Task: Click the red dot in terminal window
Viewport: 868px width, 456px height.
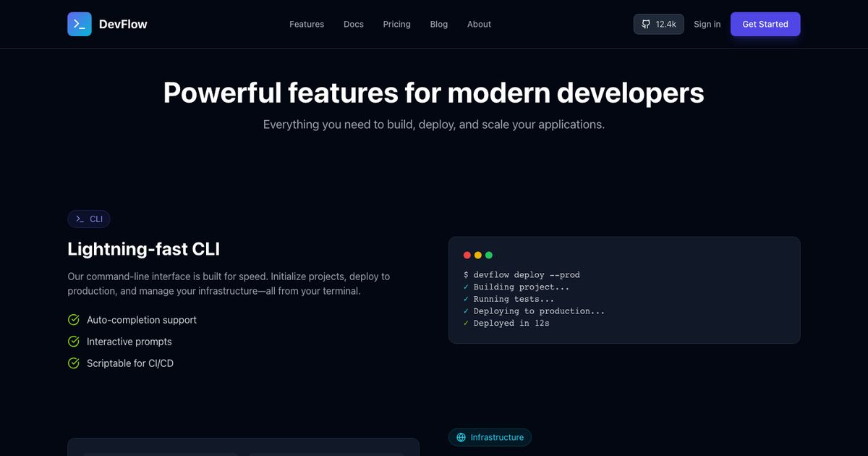Action: (467, 255)
